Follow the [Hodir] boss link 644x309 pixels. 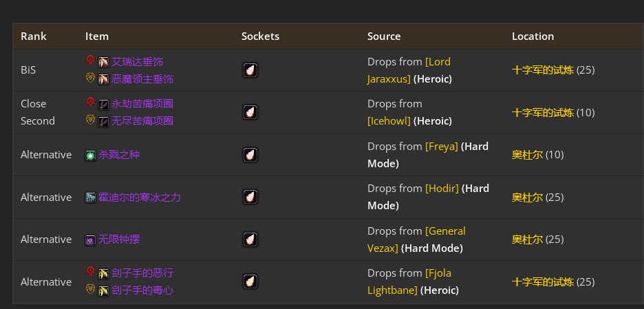coord(442,189)
